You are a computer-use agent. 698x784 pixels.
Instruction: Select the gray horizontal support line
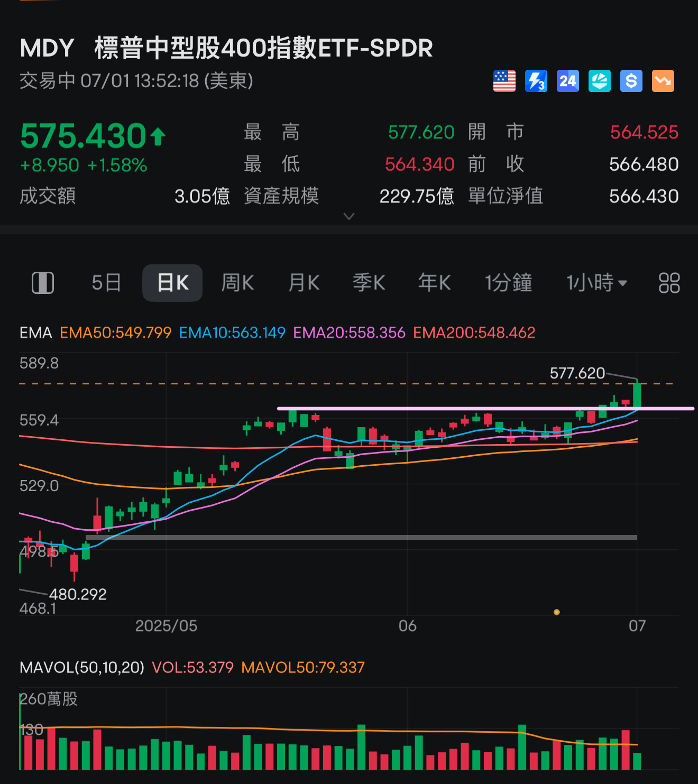click(361, 537)
